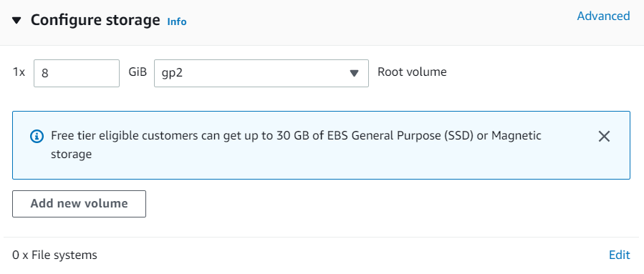Click blank header bar area left of Advanced
This screenshot has width=644, height=274.
(x=382, y=21)
